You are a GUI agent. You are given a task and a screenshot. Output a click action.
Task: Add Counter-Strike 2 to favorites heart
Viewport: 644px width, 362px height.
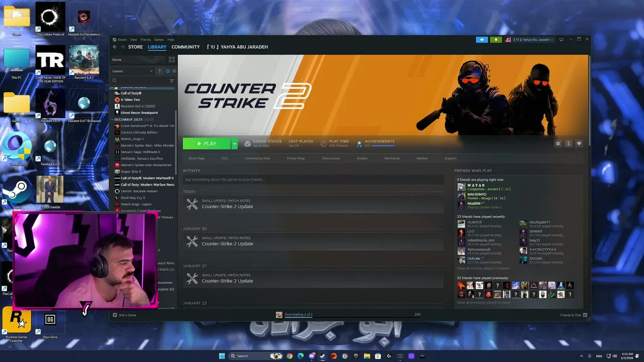tap(579, 143)
